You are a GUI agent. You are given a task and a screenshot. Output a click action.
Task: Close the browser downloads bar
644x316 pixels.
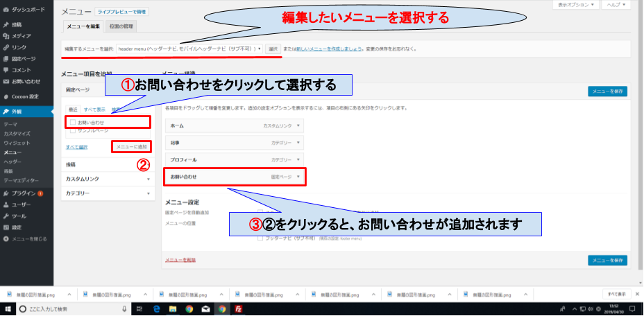(638, 294)
